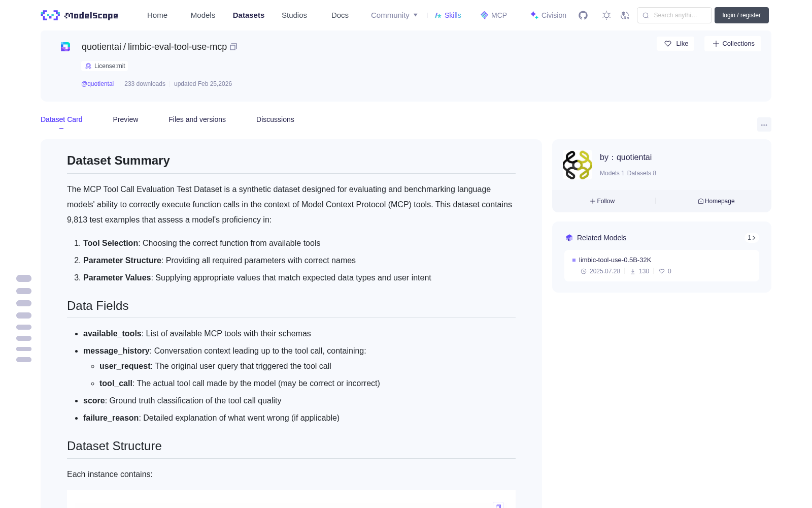Click the 'Dataset Summary' heading

[x=118, y=161]
